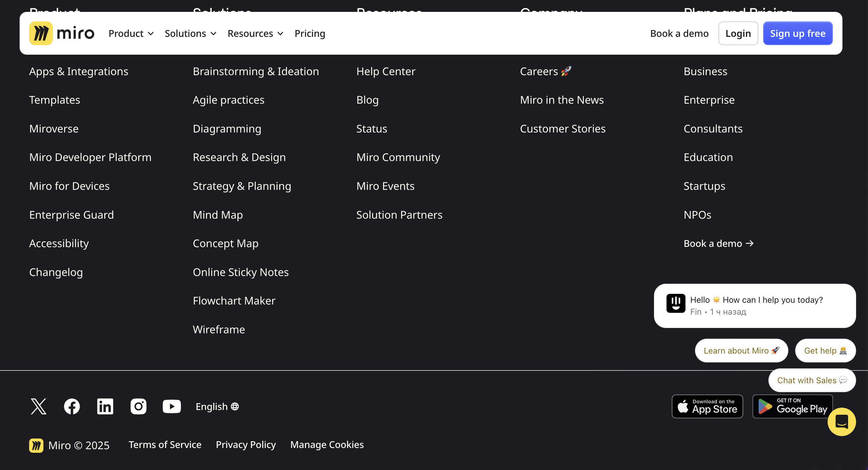Open the Enterprise plan link

(x=709, y=100)
